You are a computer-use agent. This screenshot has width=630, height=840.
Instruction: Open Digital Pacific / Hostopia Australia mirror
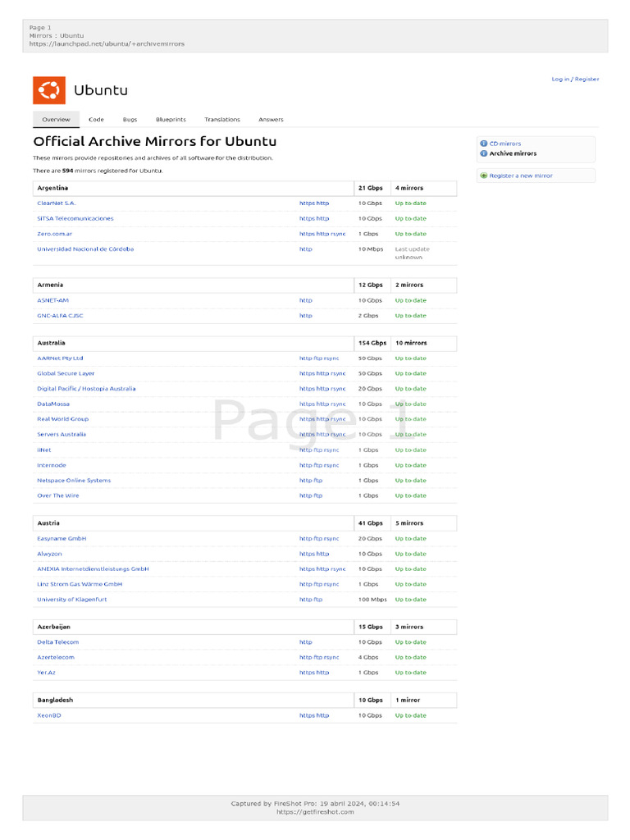pyautogui.click(x=86, y=389)
